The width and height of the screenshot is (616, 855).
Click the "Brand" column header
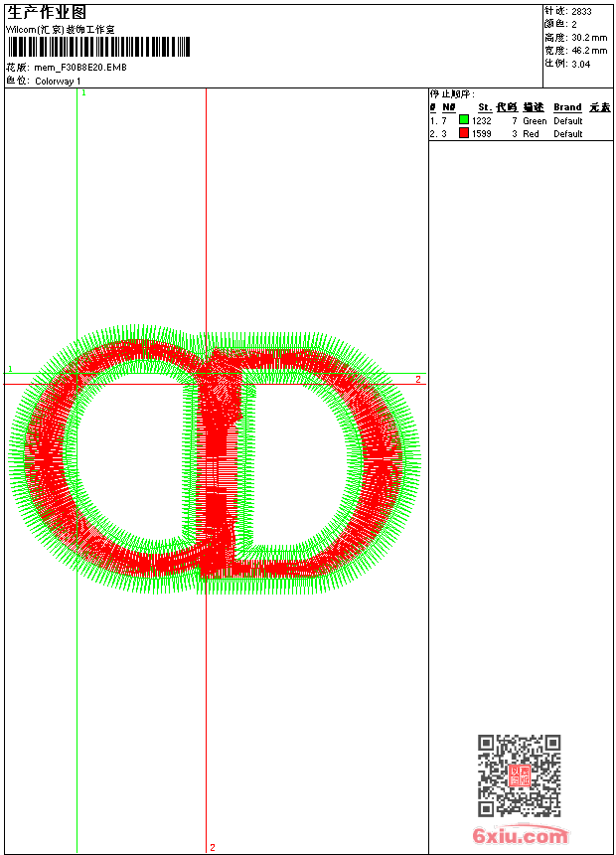[x=567, y=107]
